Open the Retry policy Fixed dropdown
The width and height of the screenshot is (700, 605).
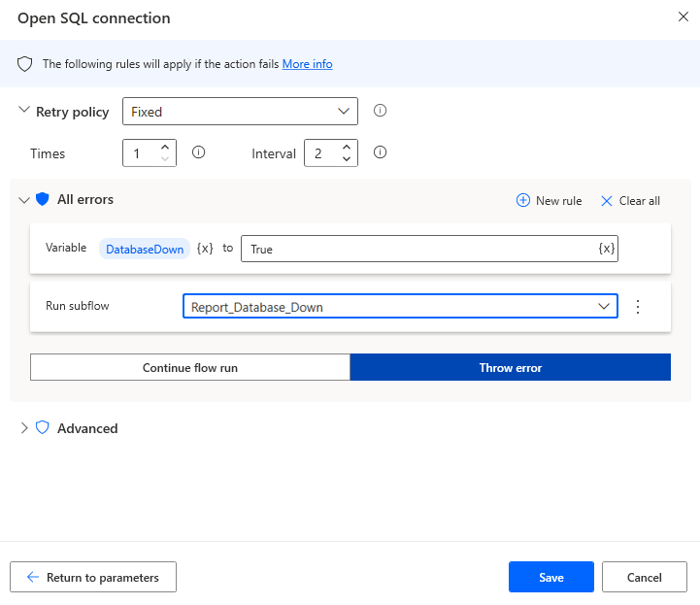point(240,111)
